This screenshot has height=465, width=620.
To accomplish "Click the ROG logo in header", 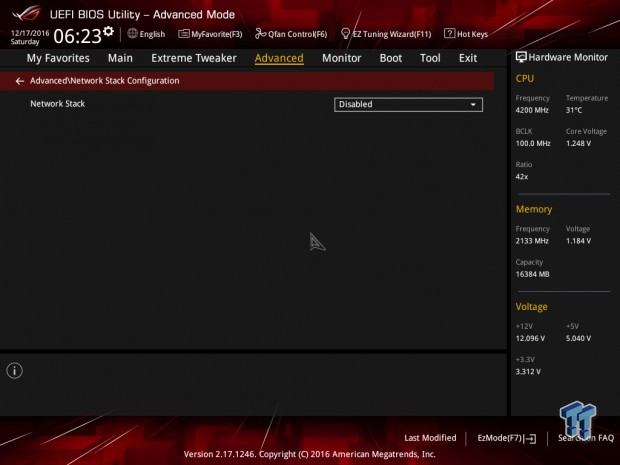I will (x=26, y=14).
